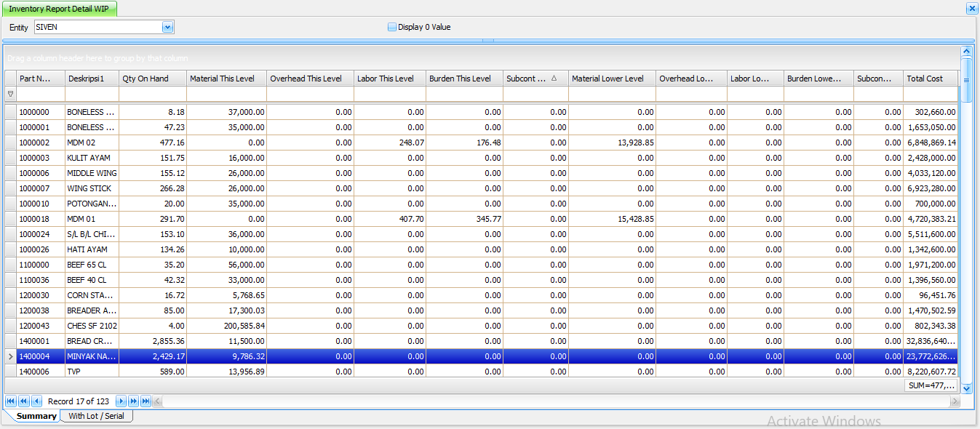Viewport: 980px width, 429px height.
Task: Click part number 1200030 cell
Action: coord(41,295)
